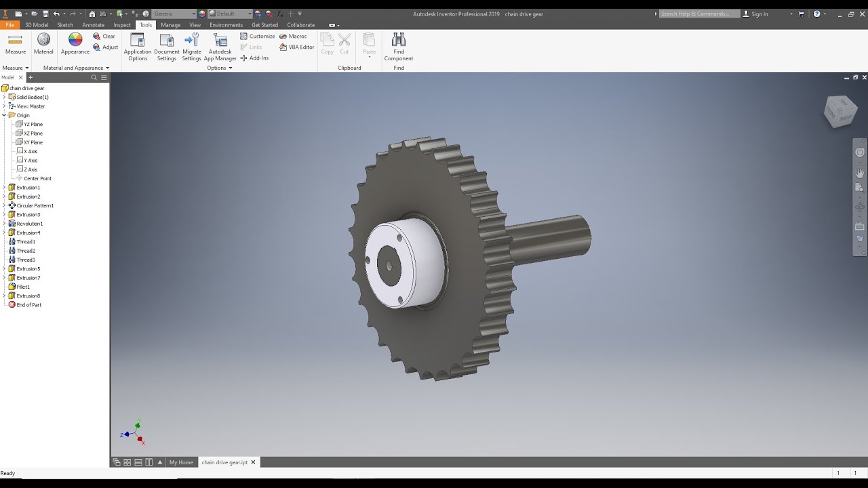Image resolution: width=868 pixels, height=488 pixels.
Task: Open Autodesk App Manager
Action: [220, 47]
